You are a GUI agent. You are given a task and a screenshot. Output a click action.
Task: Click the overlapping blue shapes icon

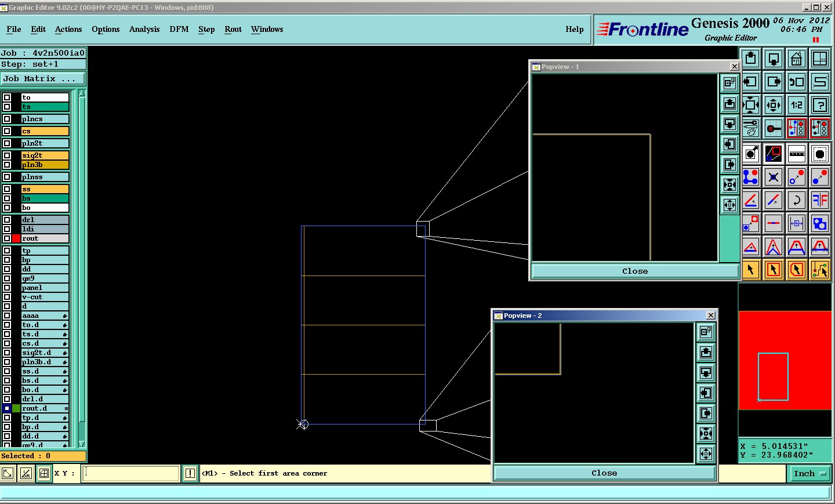click(820, 223)
